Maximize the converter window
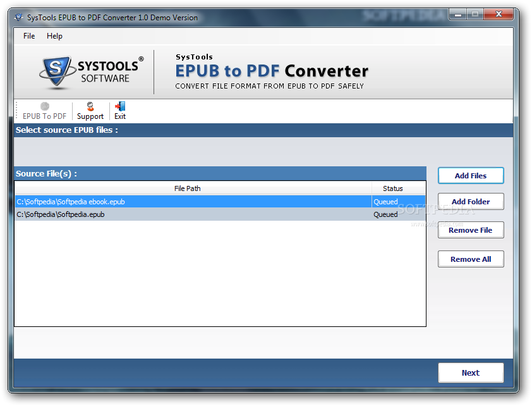The height and width of the screenshot is (406, 532). 475,15
